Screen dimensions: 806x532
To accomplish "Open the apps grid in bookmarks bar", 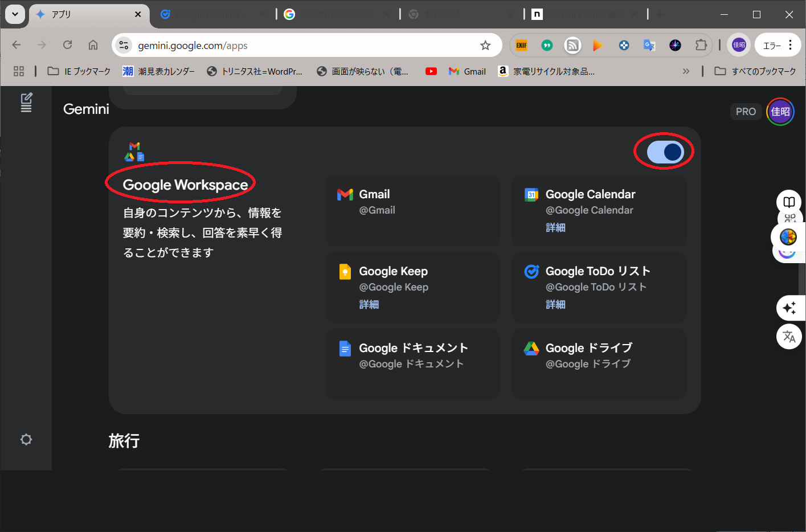I will pyautogui.click(x=19, y=71).
